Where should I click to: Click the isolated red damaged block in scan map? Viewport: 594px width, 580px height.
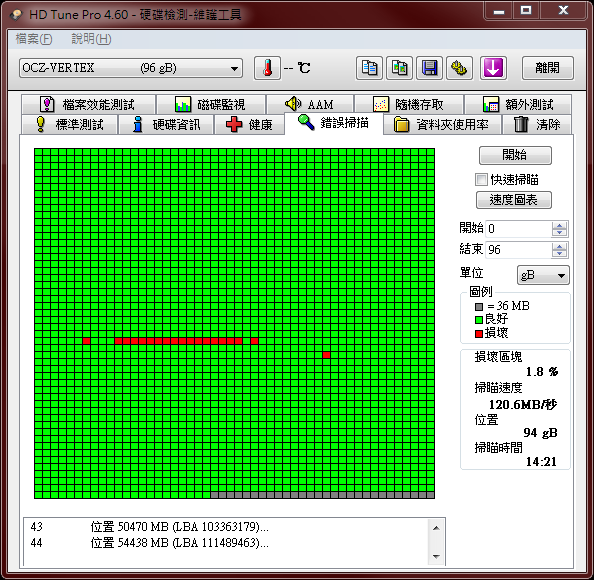coord(327,355)
